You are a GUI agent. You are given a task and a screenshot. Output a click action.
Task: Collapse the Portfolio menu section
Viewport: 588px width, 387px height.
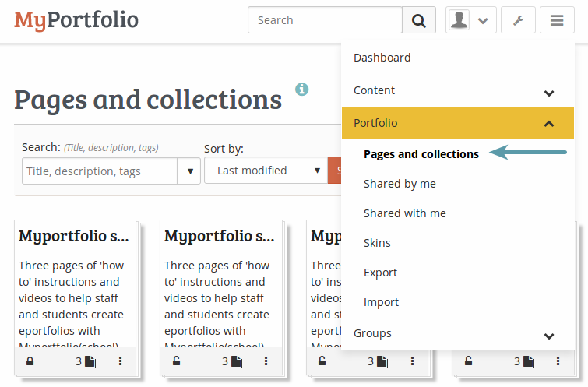458,123
